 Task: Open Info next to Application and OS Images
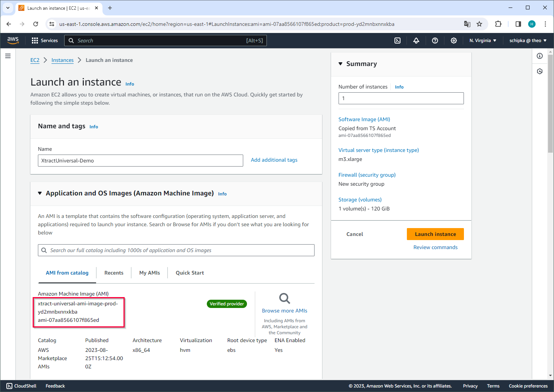tap(223, 194)
